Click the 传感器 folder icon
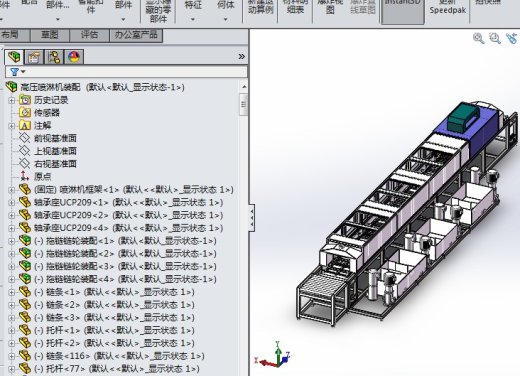 click(x=25, y=112)
